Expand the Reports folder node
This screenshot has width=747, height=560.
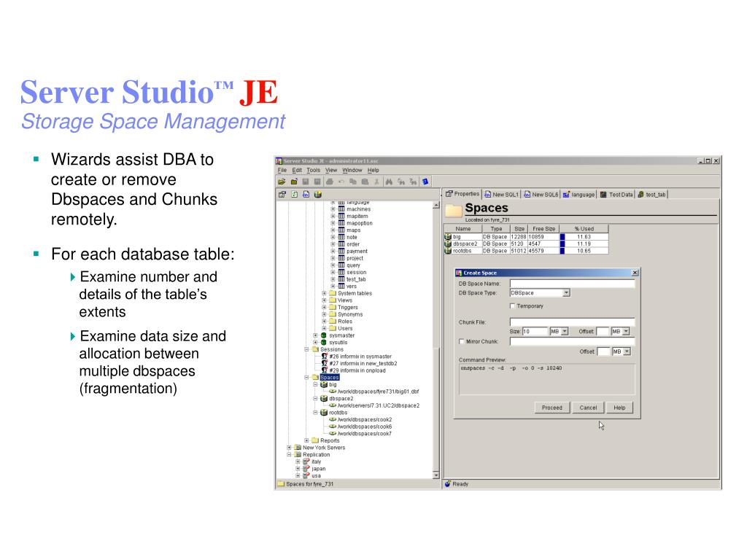click(307, 441)
